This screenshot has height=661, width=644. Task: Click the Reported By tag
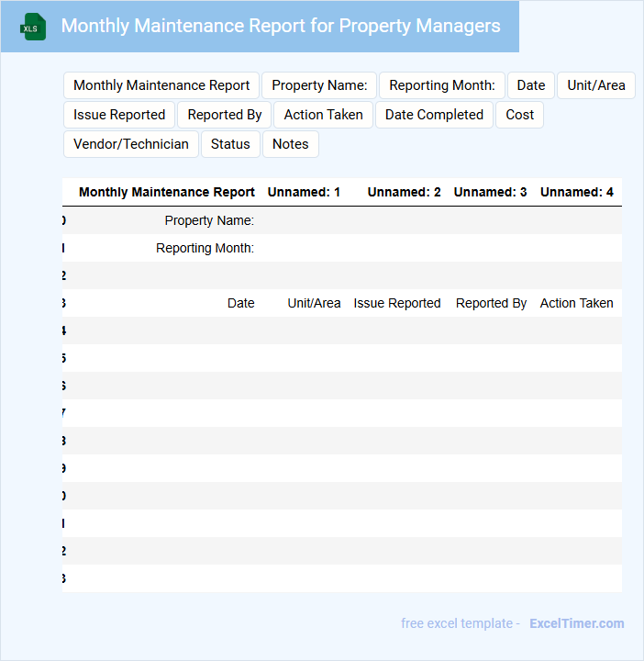(225, 115)
